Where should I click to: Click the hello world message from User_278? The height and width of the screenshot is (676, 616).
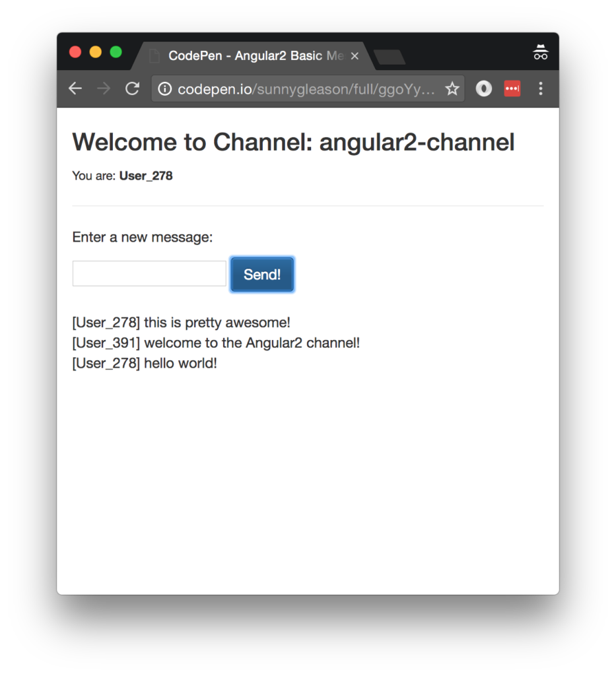(x=144, y=362)
